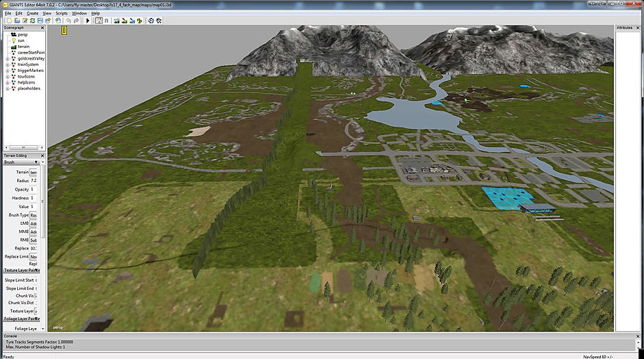The height and width of the screenshot is (359, 644).
Task: Expand the triggerMarkers tree node
Action: 7,71
